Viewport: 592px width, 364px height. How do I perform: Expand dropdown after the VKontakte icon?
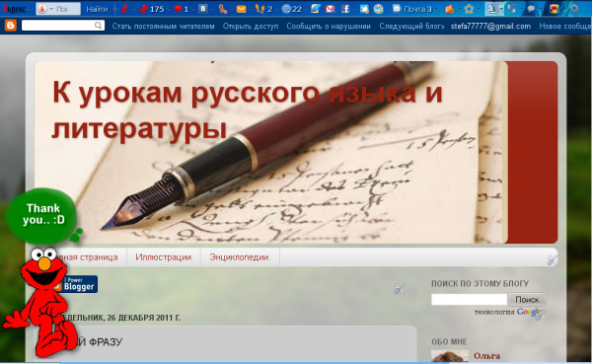(212, 9)
